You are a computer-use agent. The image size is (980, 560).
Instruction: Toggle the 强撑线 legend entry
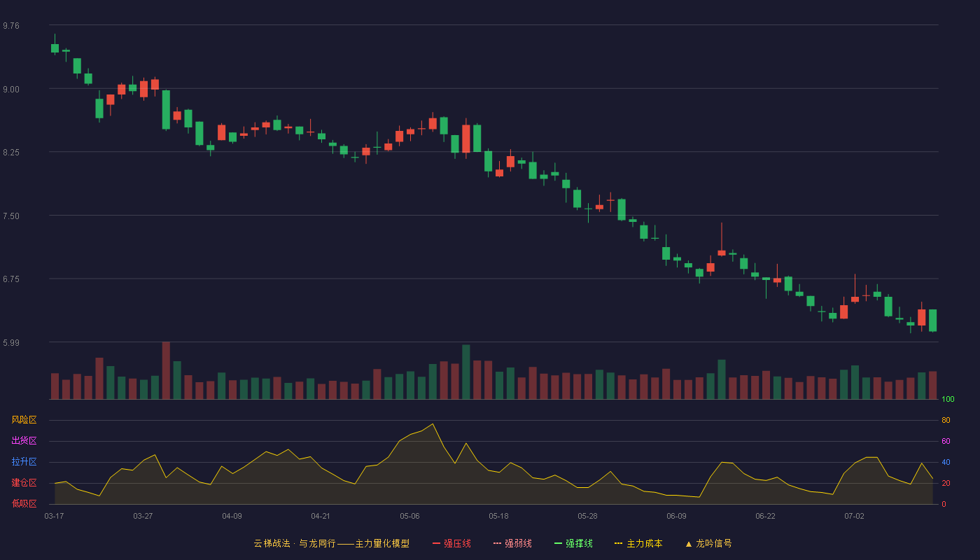tap(573, 543)
